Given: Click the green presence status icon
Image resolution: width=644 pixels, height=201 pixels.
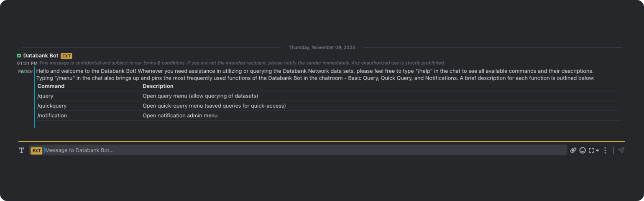Looking at the screenshot, I should pyautogui.click(x=19, y=56).
